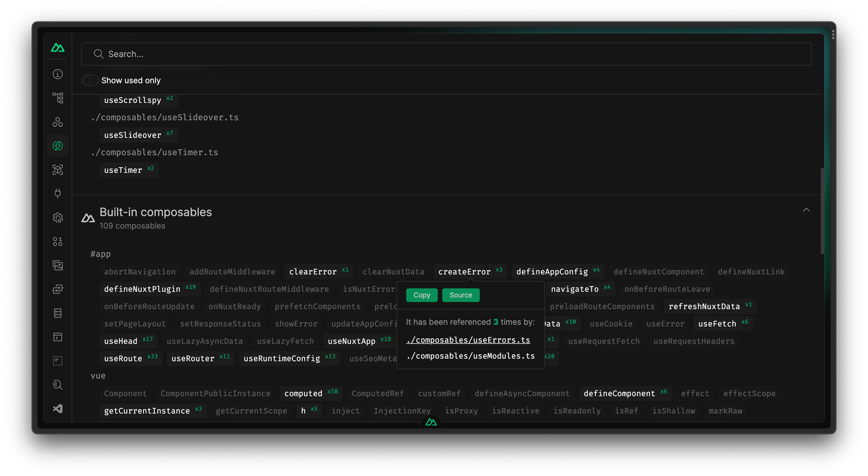The image size is (868, 476).
Task: Open the Nuxt DevTools Overview panel
Action: tap(57, 74)
